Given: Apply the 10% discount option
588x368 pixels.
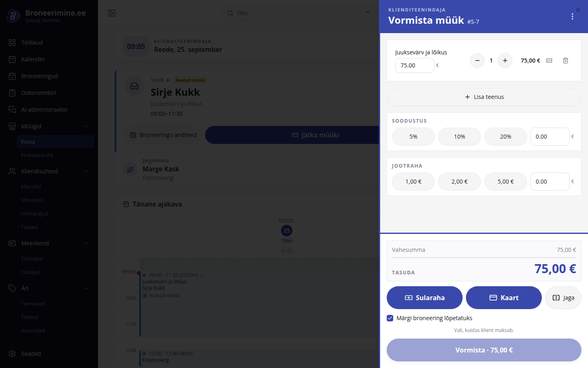Looking at the screenshot, I should click(459, 137).
